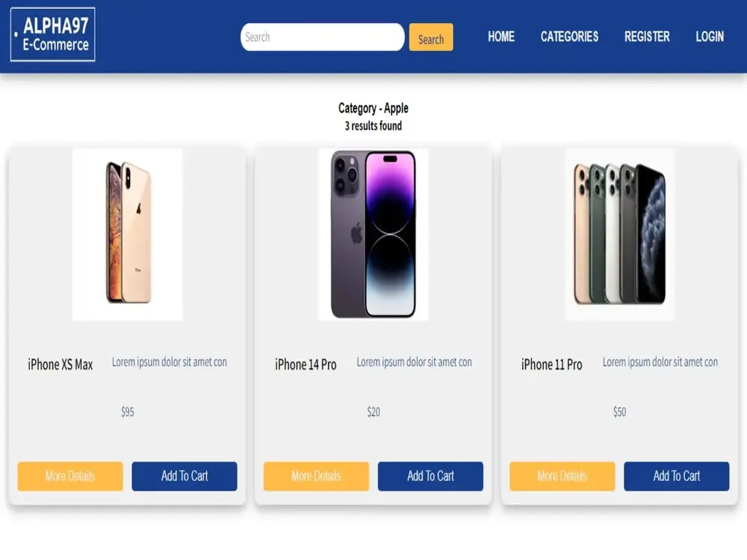Add iPhone 11 Pro to cart
The image size is (747, 560).
click(677, 476)
